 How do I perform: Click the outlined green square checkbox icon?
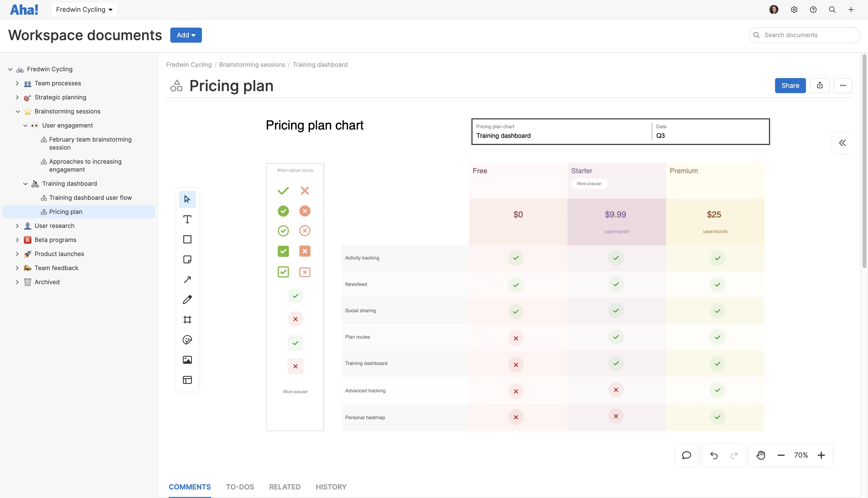[283, 272]
